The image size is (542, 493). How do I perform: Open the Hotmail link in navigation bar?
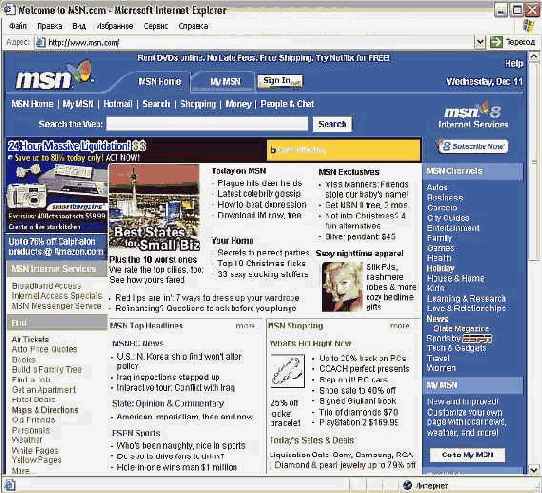[x=118, y=104]
